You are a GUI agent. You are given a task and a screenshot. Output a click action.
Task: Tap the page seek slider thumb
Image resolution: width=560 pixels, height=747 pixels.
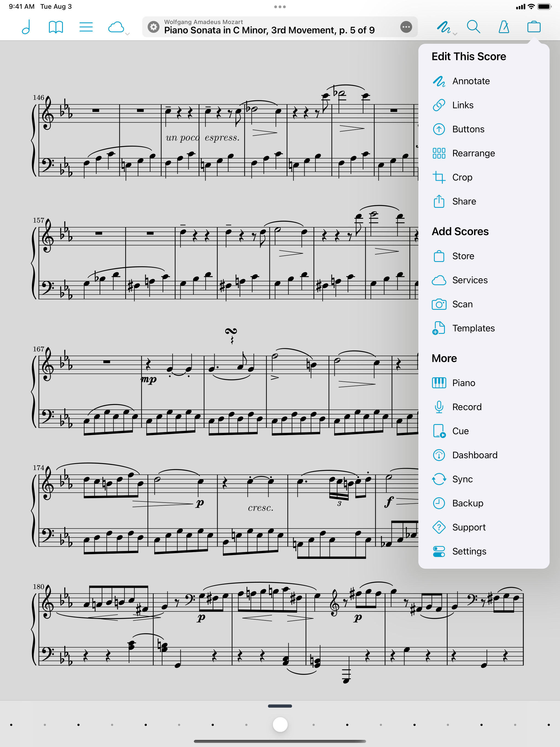point(280,725)
